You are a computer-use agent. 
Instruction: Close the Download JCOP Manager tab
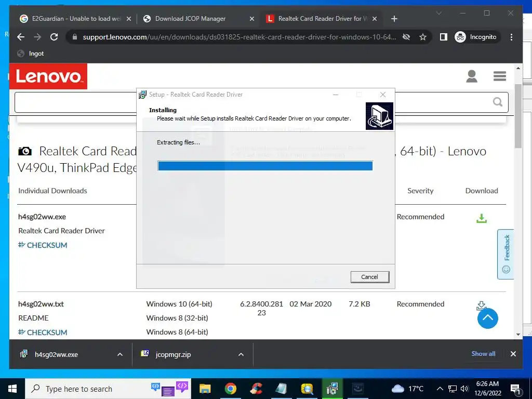pos(252,19)
